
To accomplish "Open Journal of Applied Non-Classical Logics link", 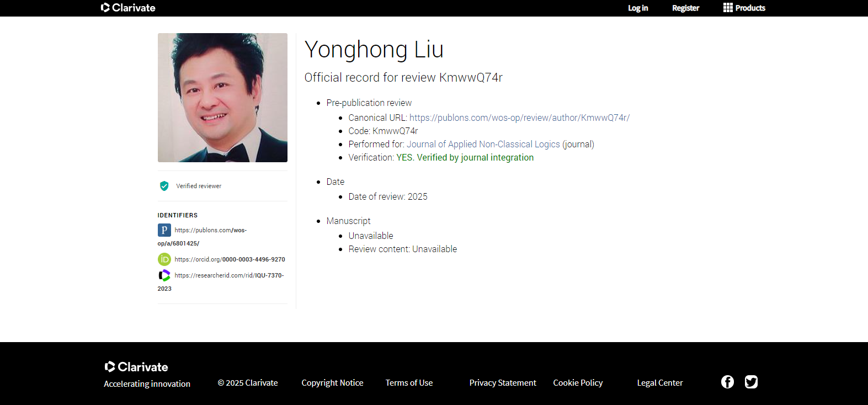I will tap(483, 144).
